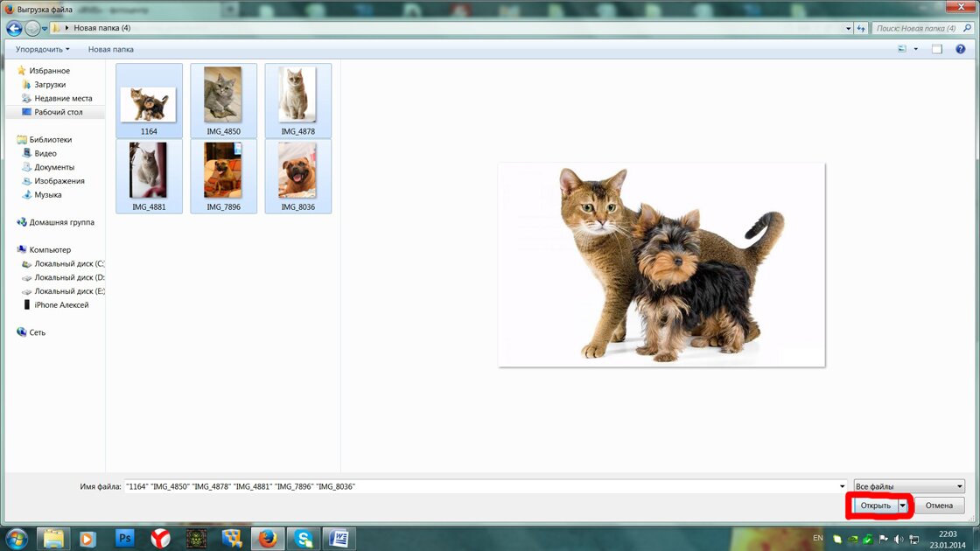
Task: Open Microsoft Word from the taskbar
Action: click(x=339, y=538)
